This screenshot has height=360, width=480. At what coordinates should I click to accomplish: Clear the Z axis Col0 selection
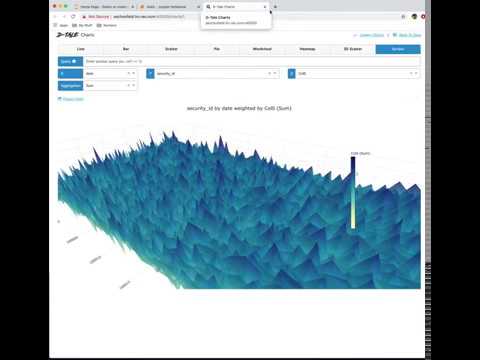tap(411, 73)
